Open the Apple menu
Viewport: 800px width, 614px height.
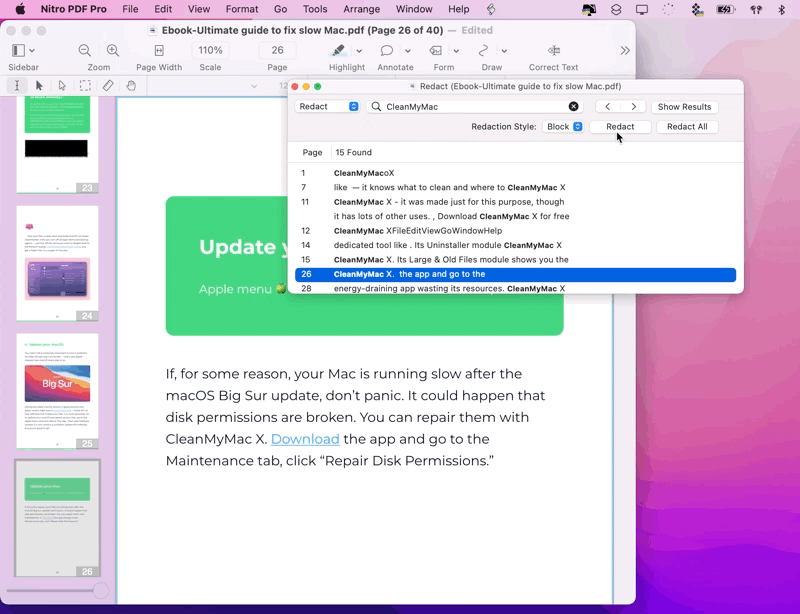20,9
